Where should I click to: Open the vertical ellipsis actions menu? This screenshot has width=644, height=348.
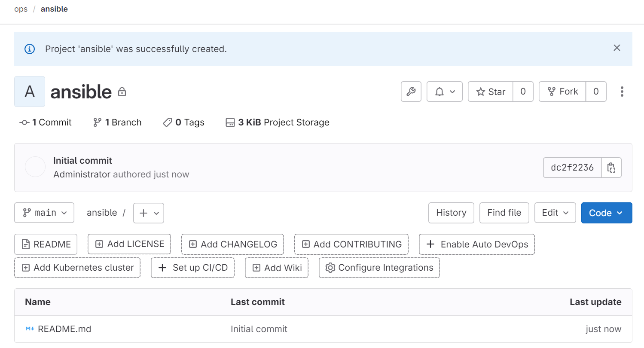[622, 92]
